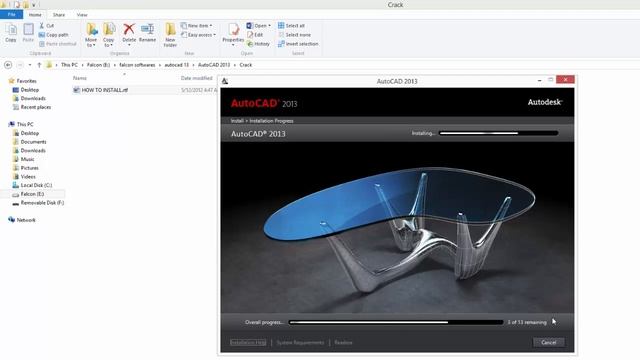640x360 pixels.
Task: Open Local Disk (C:) in navigation pane
Action: click(x=32, y=185)
